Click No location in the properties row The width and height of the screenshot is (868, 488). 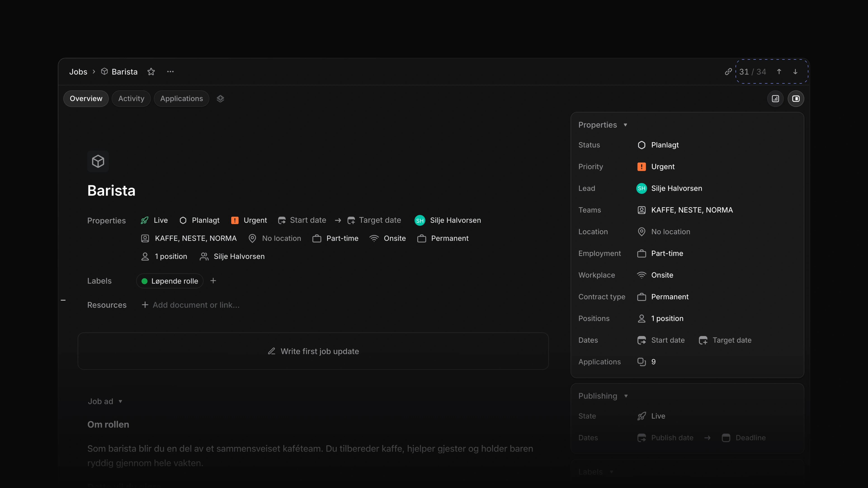tap(275, 238)
